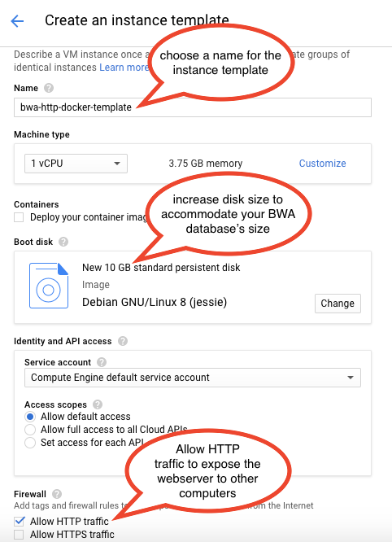Show Access scopes help tooltip
Viewport: 392px width, 542px height.
click(98, 404)
